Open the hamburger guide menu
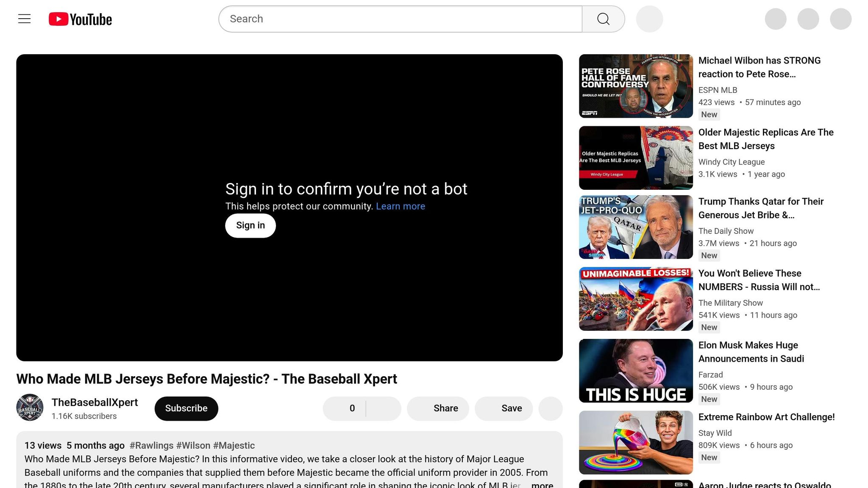 click(x=25, y=19)
